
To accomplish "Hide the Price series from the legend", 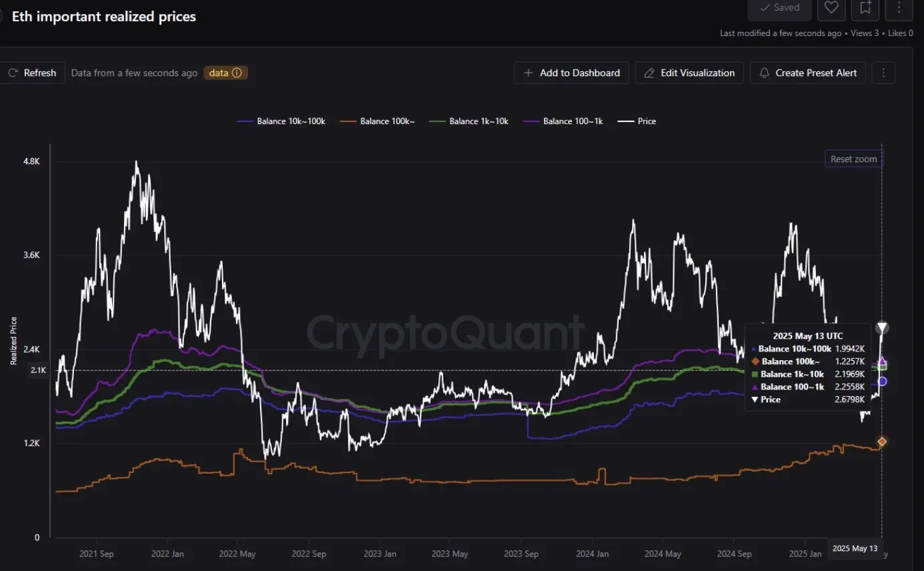I will pyautogui.click(x=637, y=121).
